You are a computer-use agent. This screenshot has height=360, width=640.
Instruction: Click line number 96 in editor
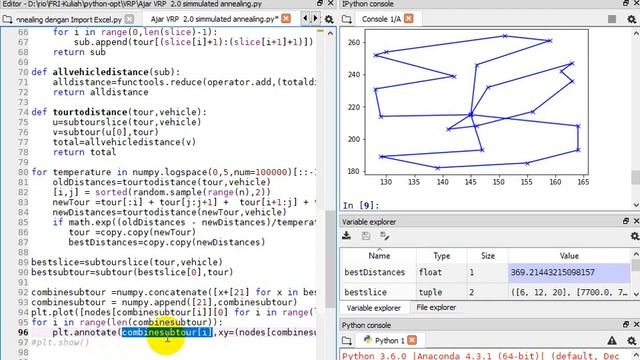tap(23, 332)
